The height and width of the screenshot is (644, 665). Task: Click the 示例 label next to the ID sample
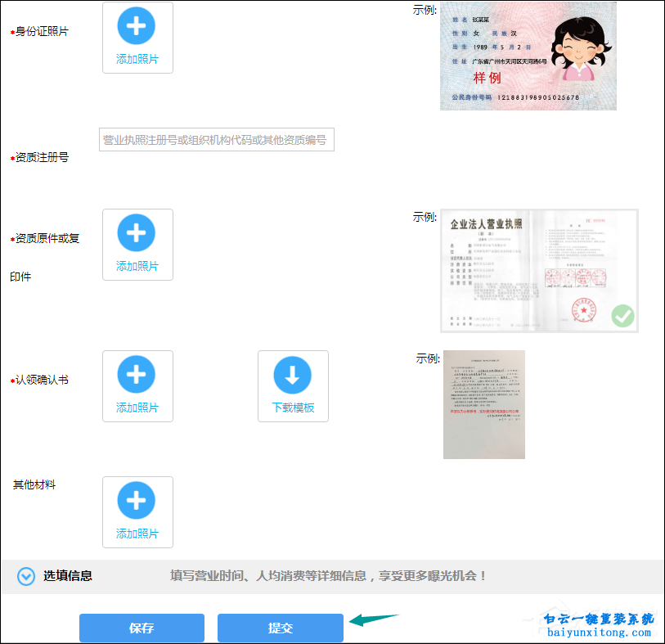(x=425, y=11)
